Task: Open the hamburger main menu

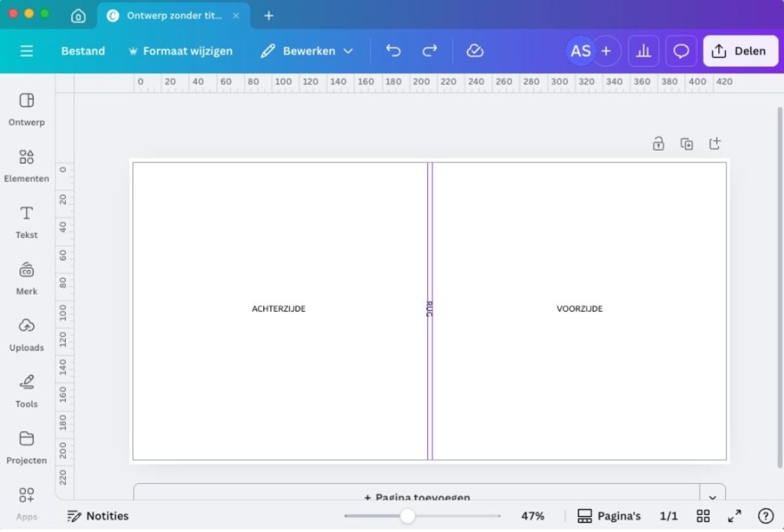Action: pyautogui.click(x=27, y=51)
